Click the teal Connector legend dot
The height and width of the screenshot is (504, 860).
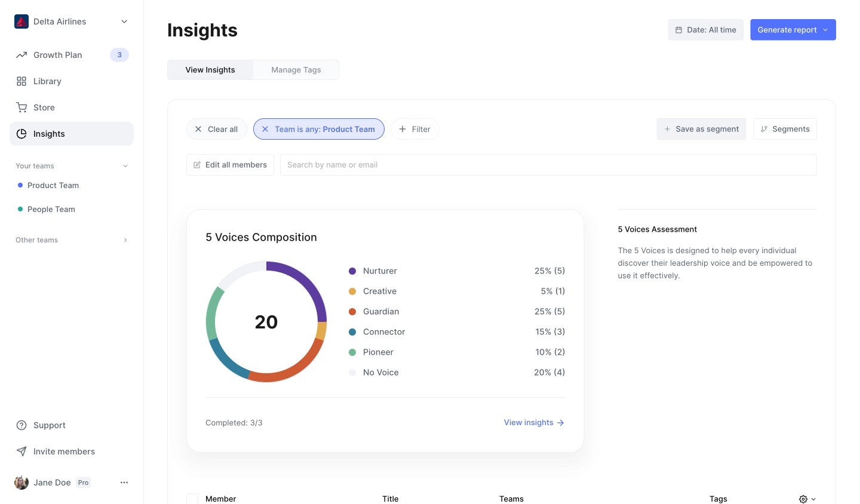(x=352, y=332)
